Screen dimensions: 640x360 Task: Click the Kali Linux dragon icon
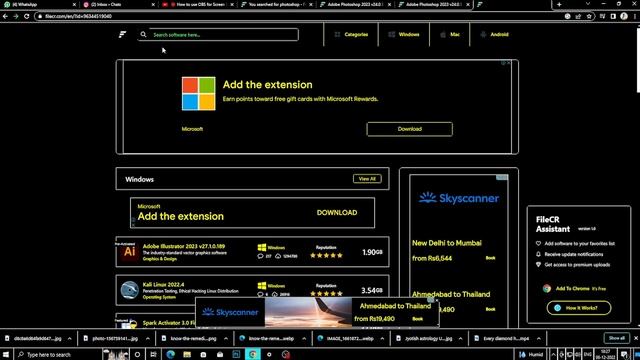[x=129, y=290]
